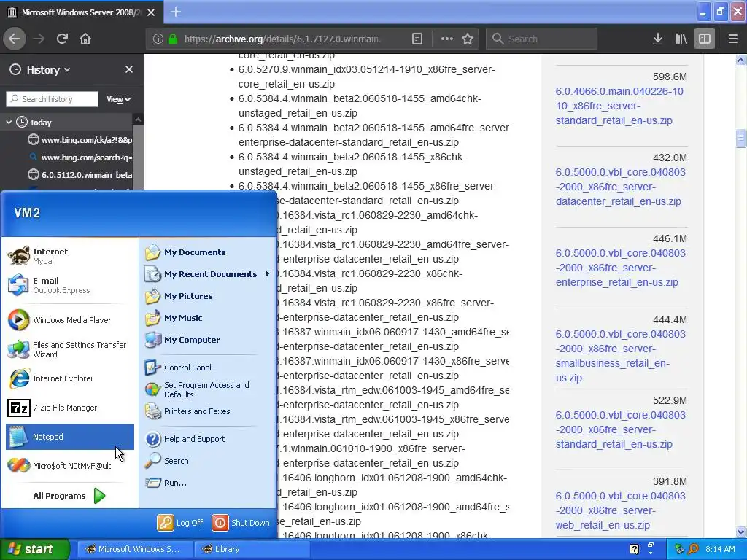Open the downloads arrow icon
Viewport: 747px width, 560px height.
(658, 39)
